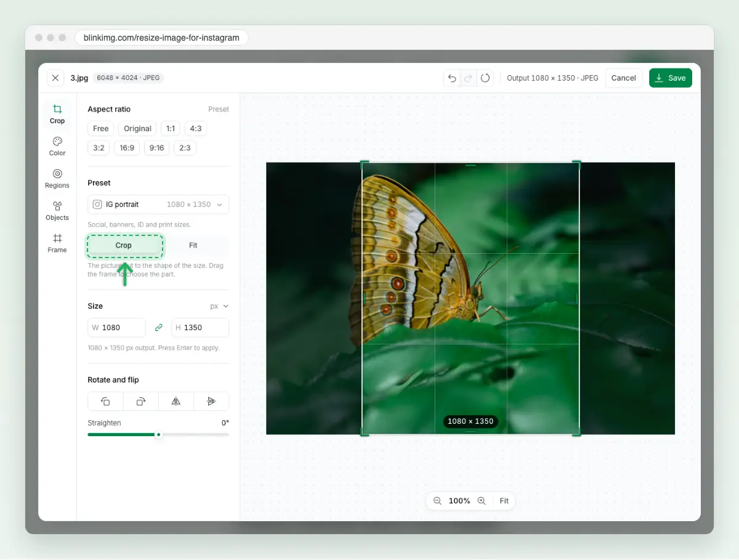Select the 9:16 aspect ratio
Viewport: 739px width, 560px height.
click(156, 148)
